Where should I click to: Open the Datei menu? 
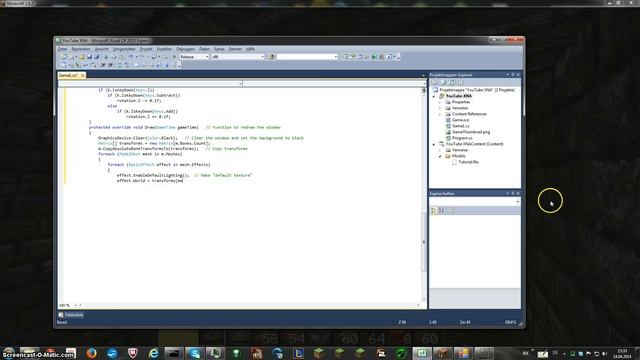coord(62,49)
